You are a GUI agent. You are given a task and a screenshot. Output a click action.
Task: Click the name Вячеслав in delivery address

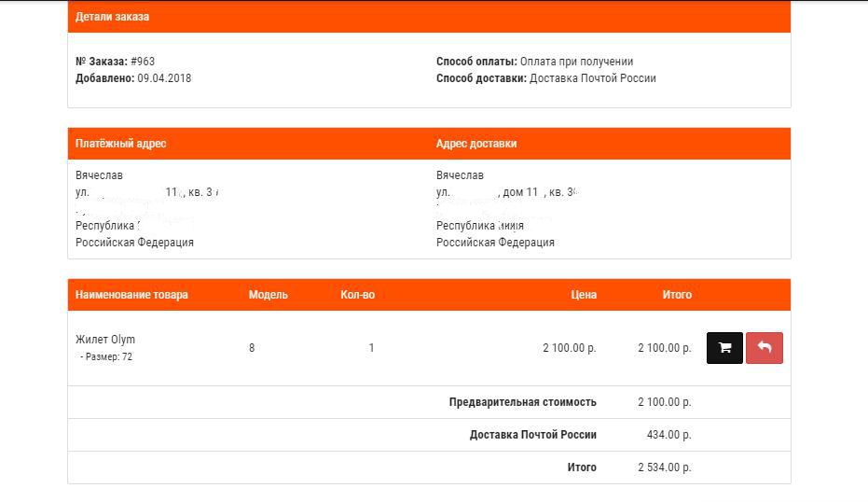[460, 175]
